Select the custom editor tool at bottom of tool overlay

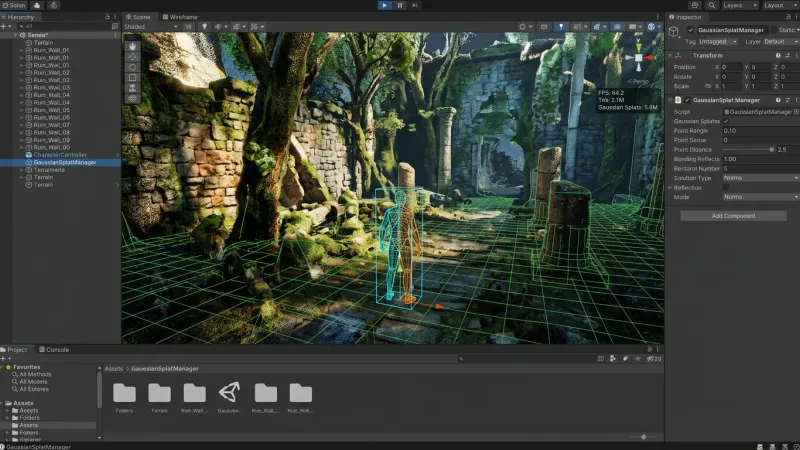point(133,98)
